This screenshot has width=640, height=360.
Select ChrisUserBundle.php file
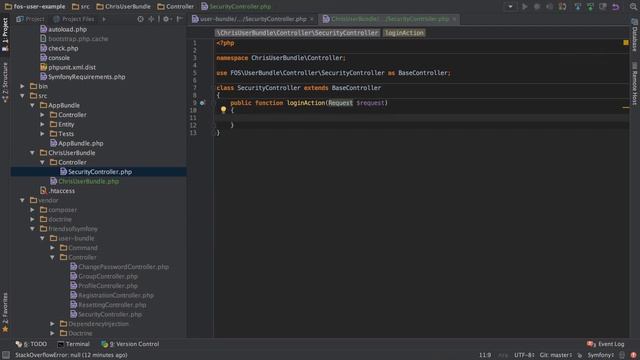click(x=84, y=181)
